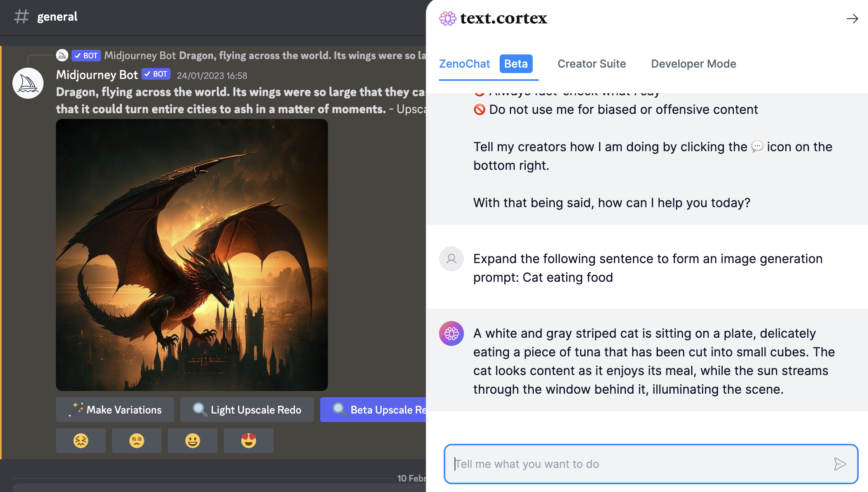Click the Make Variations button
The height and width of the screenshot is (492, 868).
115,409
